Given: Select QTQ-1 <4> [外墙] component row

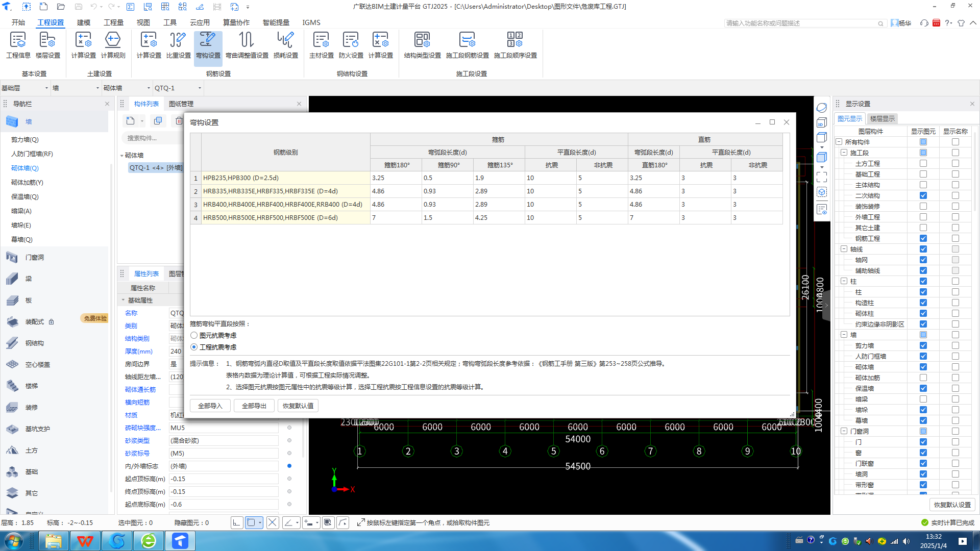Looking at the screenshot, I should pos(156,167).
